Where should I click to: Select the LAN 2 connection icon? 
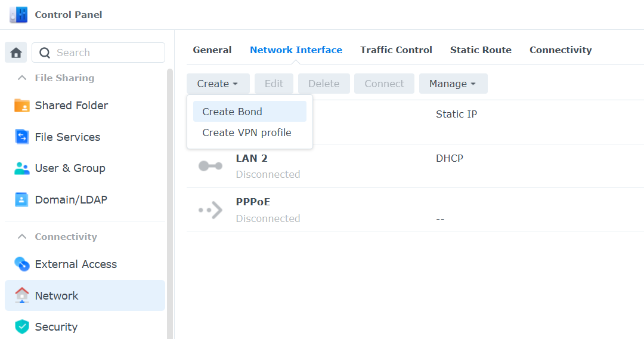coord(210,166)
